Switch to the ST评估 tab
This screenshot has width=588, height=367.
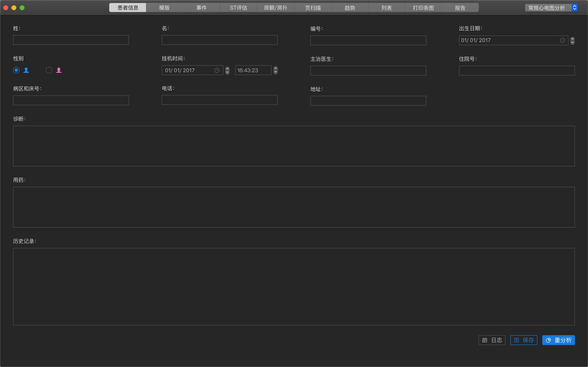point(238,8)
